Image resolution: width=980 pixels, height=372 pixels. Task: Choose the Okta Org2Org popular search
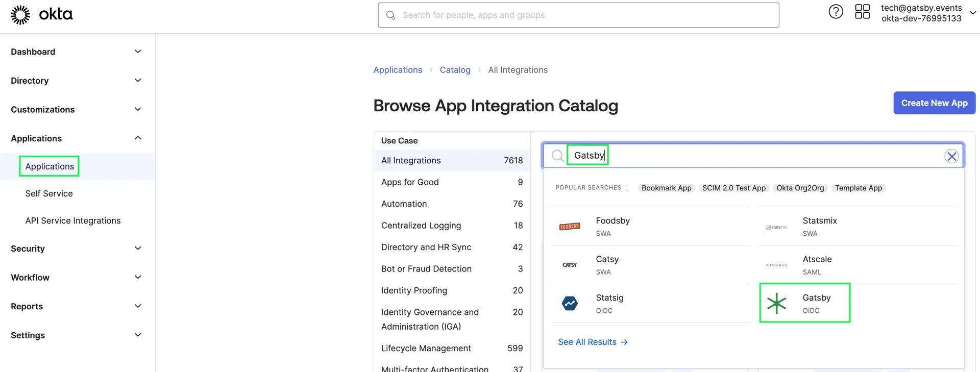pyautogui.click(x=800, y=188)
